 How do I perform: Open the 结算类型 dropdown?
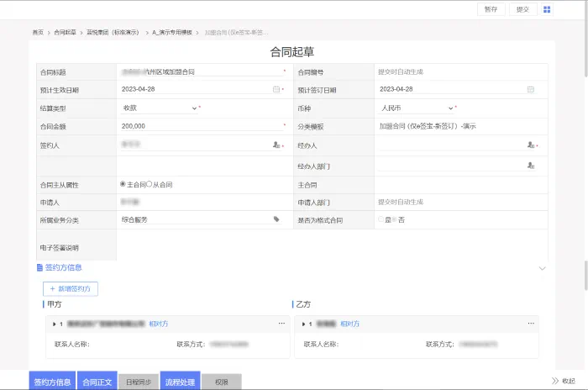click(195, 108)
